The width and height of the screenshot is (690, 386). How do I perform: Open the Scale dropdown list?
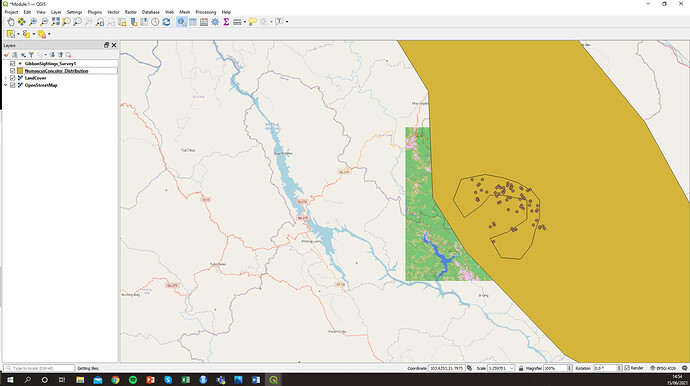(512, 368)
